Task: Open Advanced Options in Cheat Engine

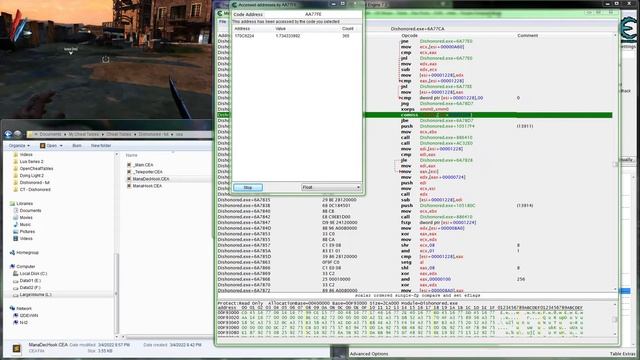Action: [x=369, y=354]
